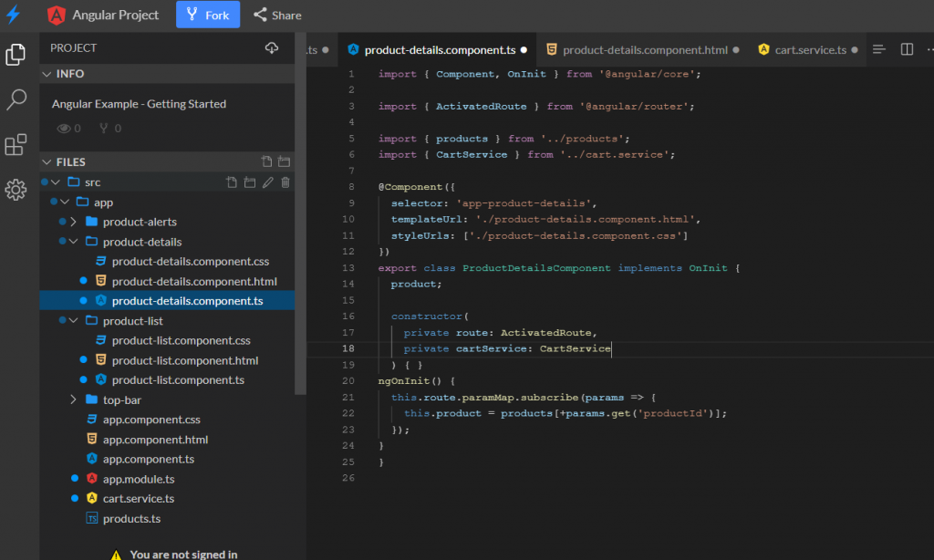The width and height of the screenshot is (934, 560).
Task: Click the Share button
Action: tap(277, 15)
